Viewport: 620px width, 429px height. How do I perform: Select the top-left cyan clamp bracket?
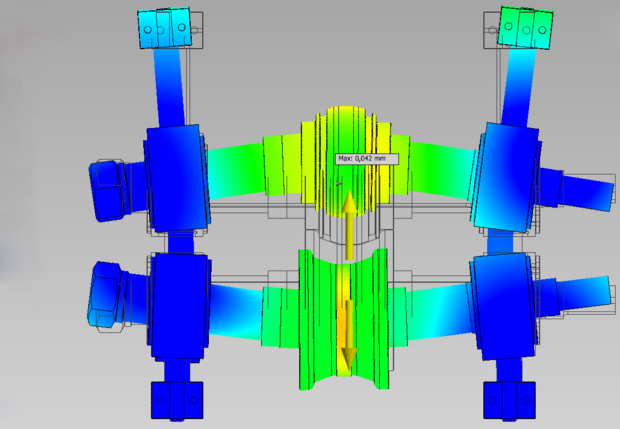pyautogui.click(x=164, y=28)
